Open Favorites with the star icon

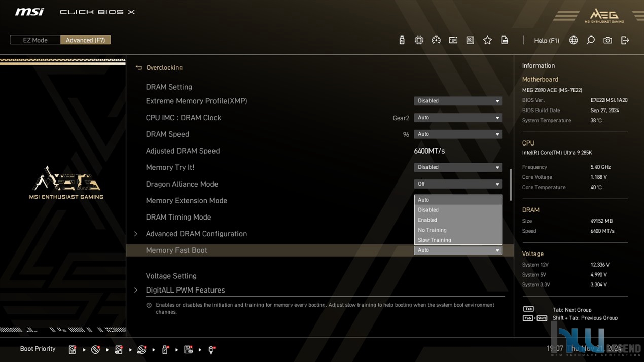(x=487, y=40)
